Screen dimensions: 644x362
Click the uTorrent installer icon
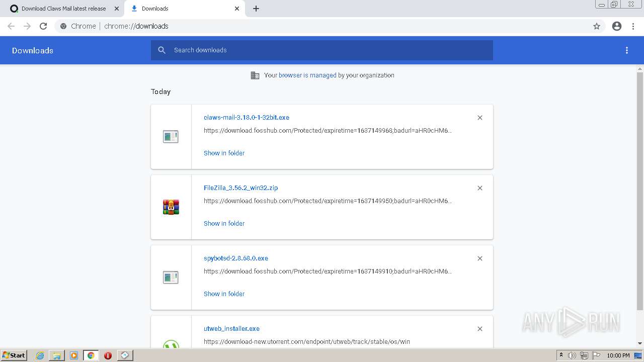(x=171, y=344)
